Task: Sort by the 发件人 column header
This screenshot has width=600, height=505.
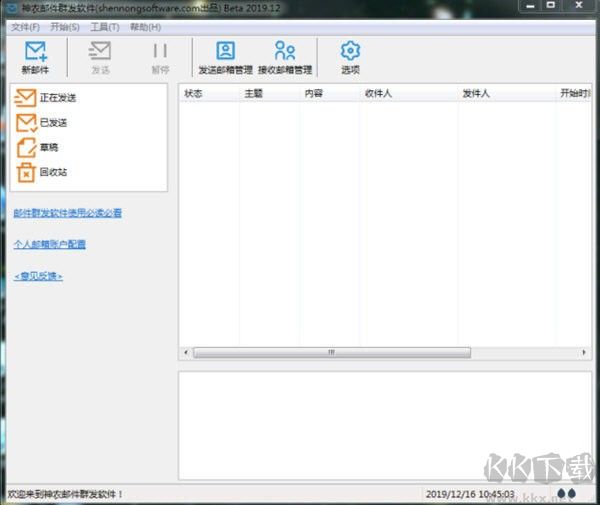Action: coord(506,93)
